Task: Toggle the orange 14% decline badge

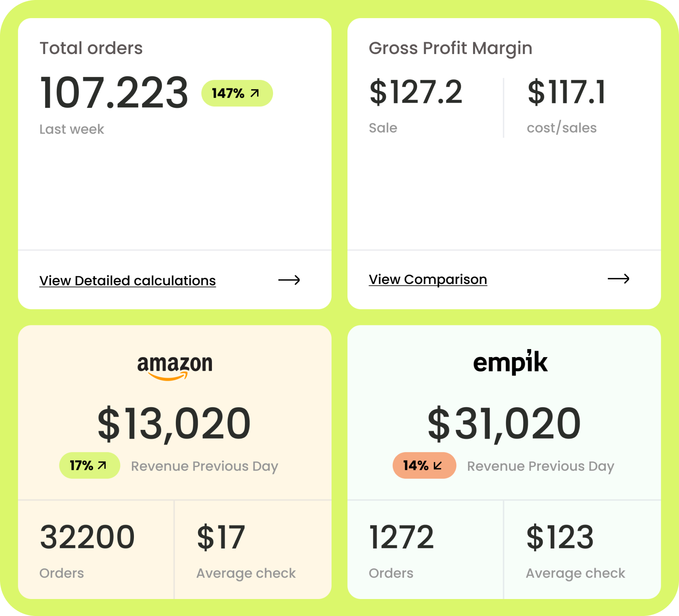Action: (424, 465)
